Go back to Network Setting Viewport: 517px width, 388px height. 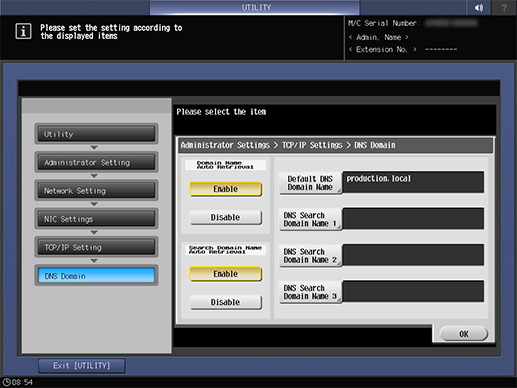point(96,191)
